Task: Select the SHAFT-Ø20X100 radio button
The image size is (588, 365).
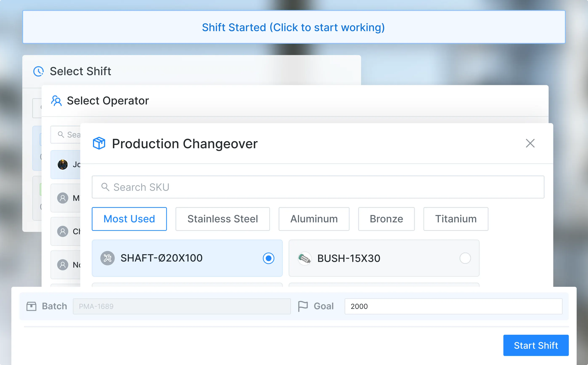Action: (x=269, y=258)
